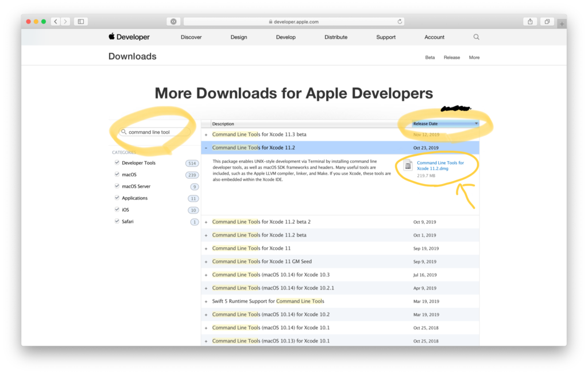Click the Apple Developer logo

click(129, 37)
